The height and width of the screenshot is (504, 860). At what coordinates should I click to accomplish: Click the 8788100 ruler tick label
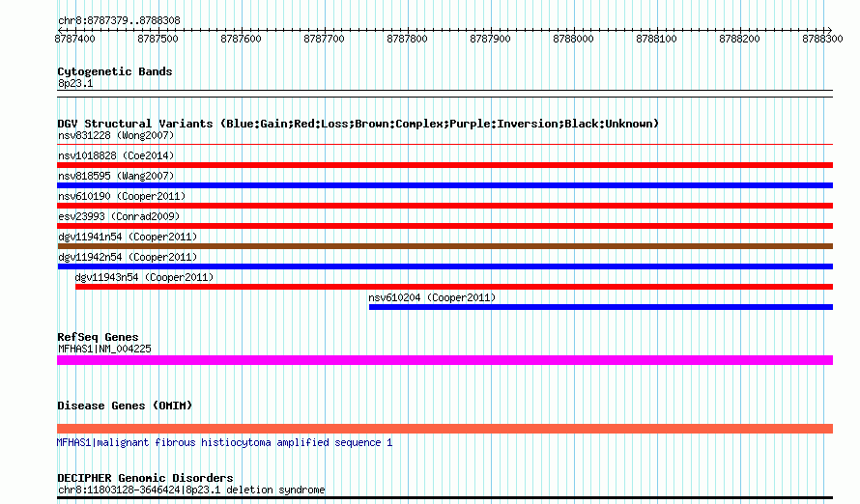tap(656, 39)
